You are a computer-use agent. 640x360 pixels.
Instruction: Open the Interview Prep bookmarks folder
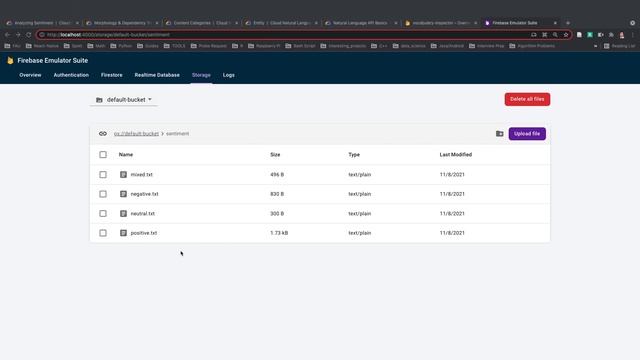pyautogui.click(x=487, y=46)
